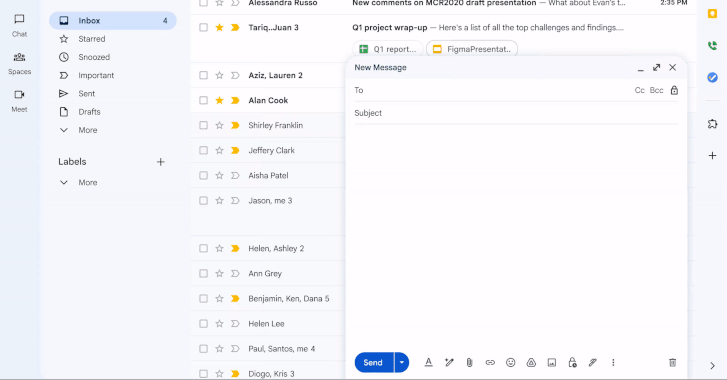
Task: Expand More under the mail folders
Action: [x=88, y=130]
